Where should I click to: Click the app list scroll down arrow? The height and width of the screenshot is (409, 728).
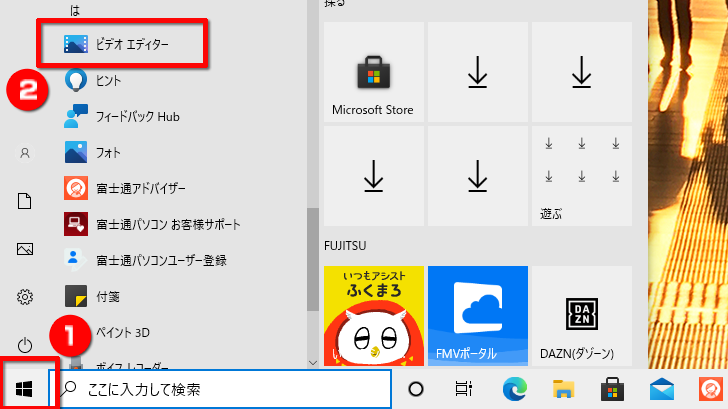point(313,363)
